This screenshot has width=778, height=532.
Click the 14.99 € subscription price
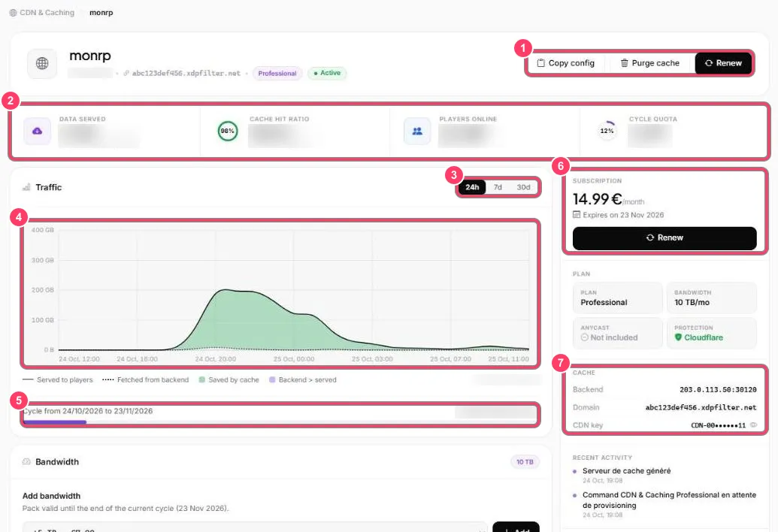point(598,199)
